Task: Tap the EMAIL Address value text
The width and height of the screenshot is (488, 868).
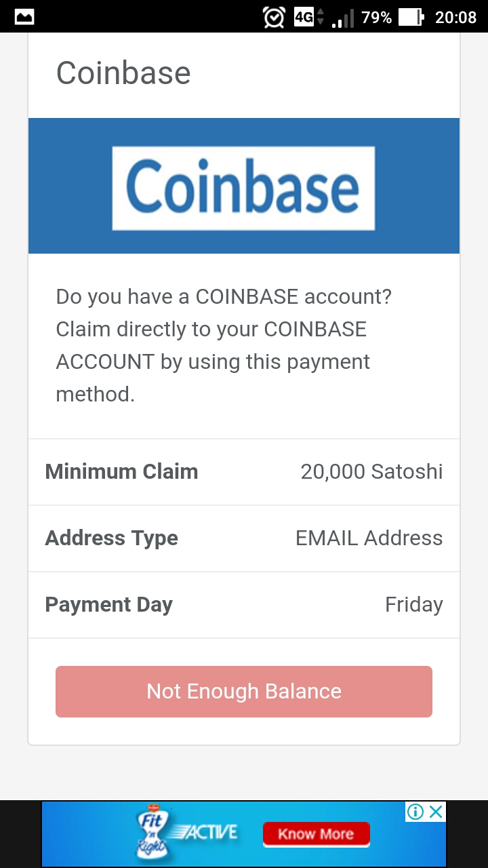Action: (369, 538)
